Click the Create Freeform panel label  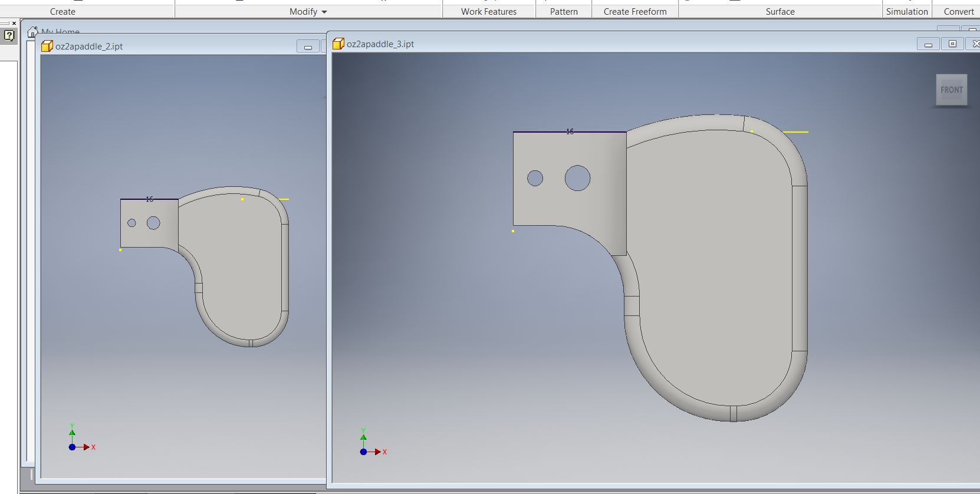coord(635,12)
